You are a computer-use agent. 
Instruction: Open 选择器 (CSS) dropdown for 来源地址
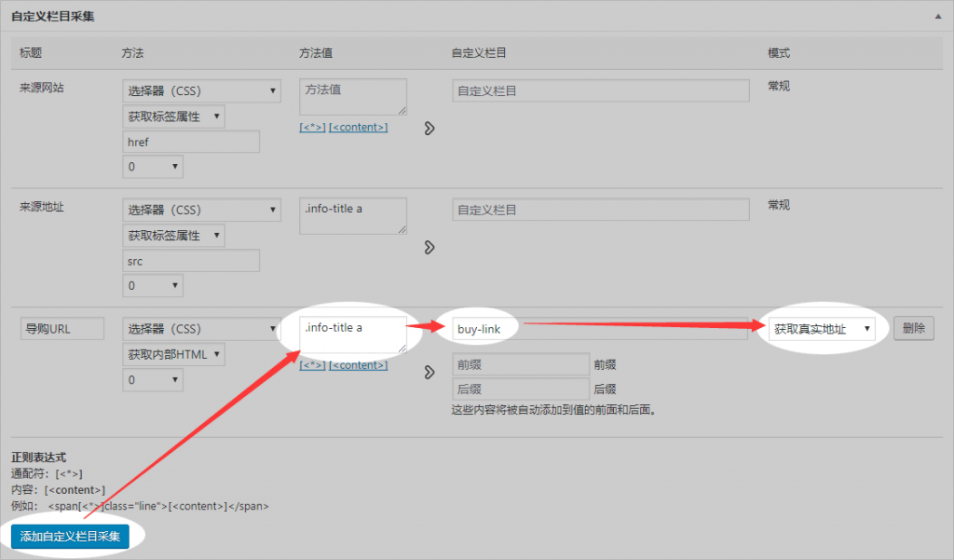(201, 211)
